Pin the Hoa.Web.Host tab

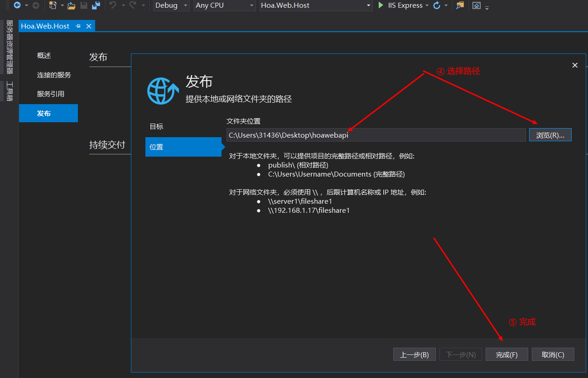(78, 26)
